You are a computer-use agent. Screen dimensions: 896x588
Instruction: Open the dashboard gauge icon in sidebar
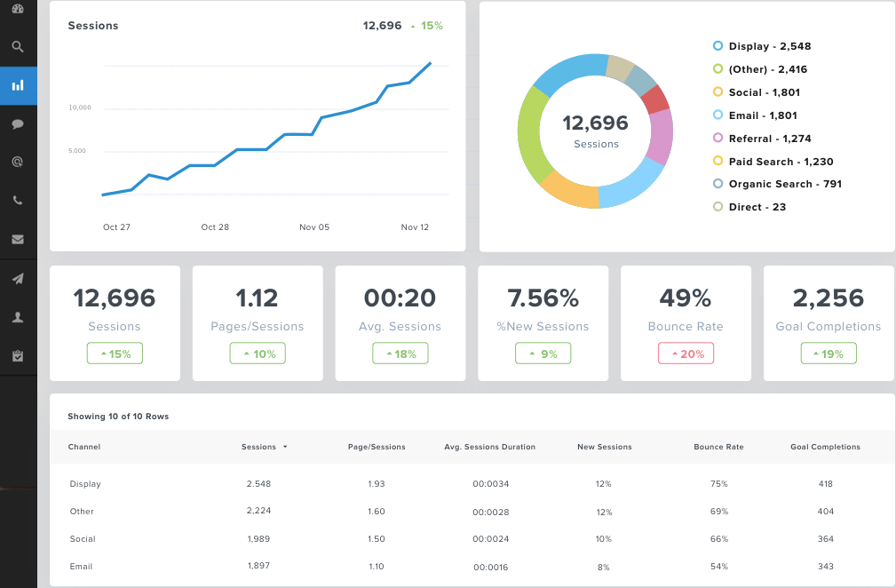[x=18, y=9]
